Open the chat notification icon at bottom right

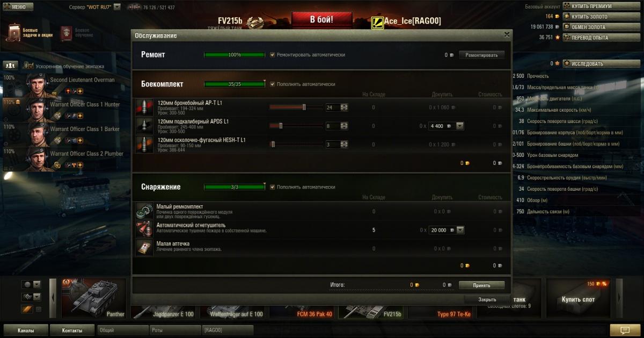click(x=624, y=330)
